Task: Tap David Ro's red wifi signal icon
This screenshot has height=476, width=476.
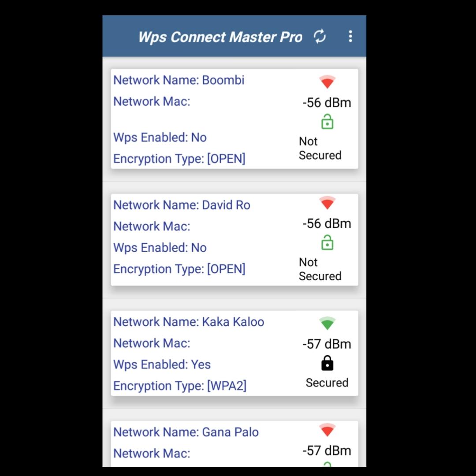Action: click(327, 203)
